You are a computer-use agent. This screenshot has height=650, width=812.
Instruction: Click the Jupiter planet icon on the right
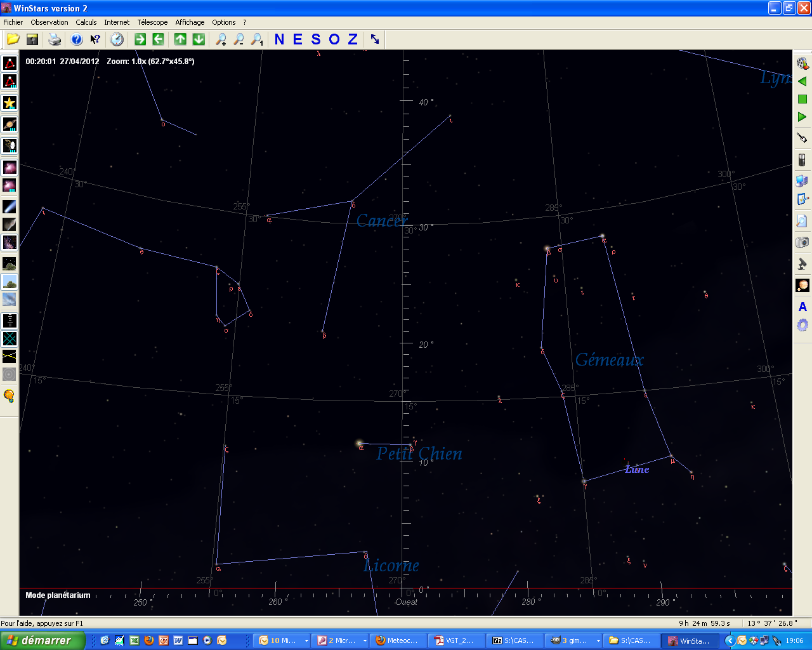[802, 285]
